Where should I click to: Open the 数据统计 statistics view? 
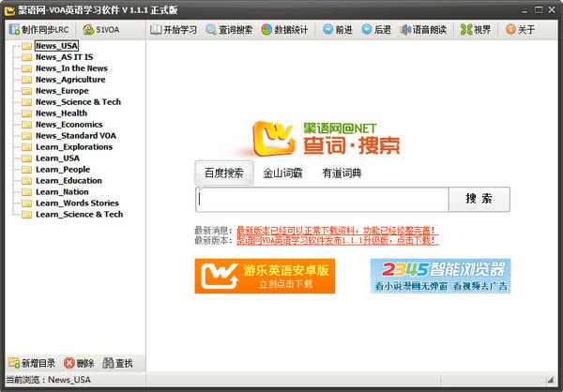pyautogui.click(x=285, y=29)
